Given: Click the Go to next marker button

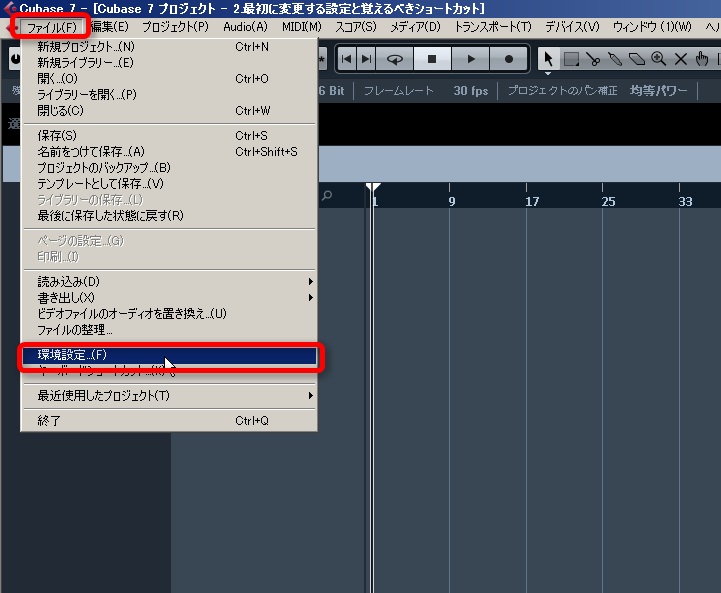Looking at the screenshot, I should 366,59.
